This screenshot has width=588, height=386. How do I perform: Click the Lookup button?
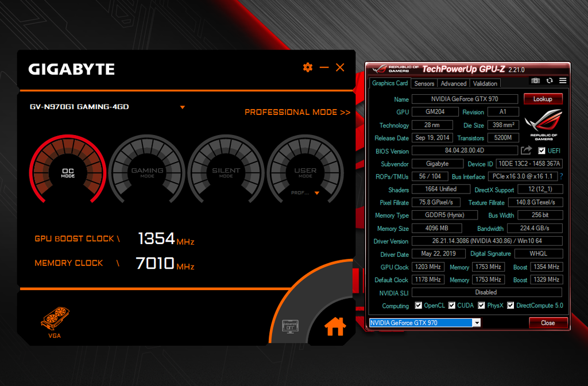543,99
